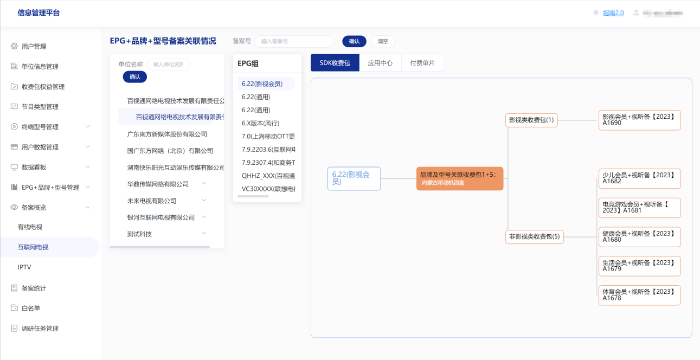
Task: Click the A1678 package node
Action: [x=639, y=295]
